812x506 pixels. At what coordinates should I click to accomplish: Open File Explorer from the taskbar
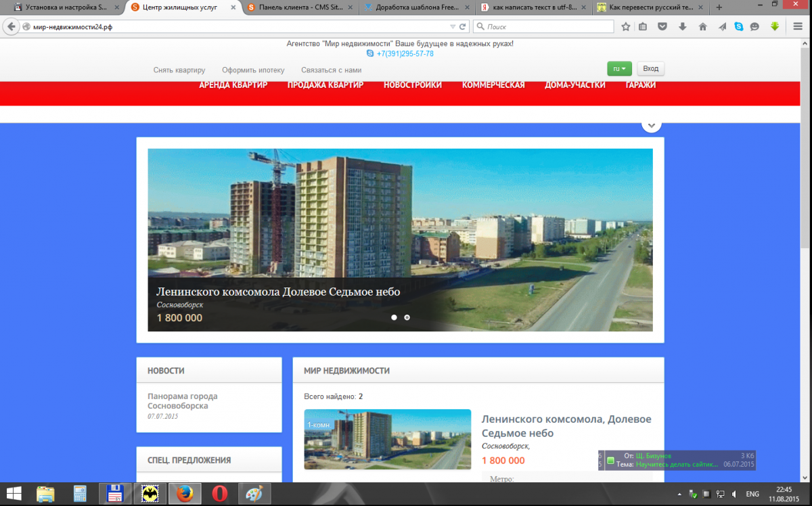pyautogui.click(x=45, y=494)
